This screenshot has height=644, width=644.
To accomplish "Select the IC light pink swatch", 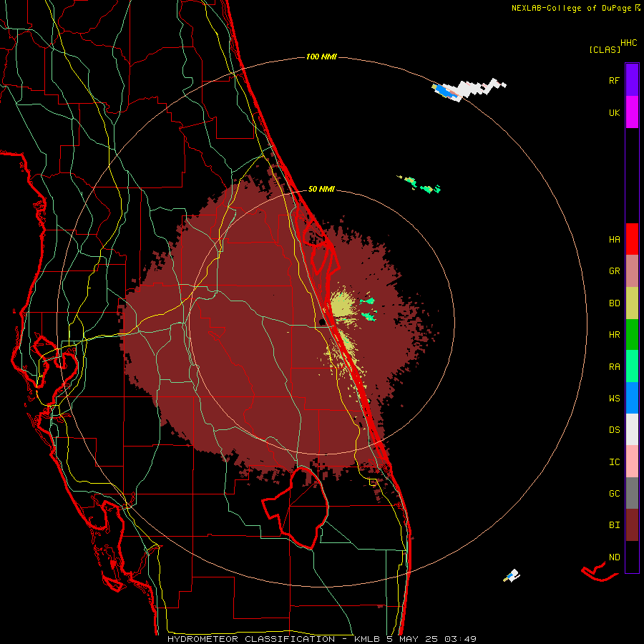I will (632, 462).
